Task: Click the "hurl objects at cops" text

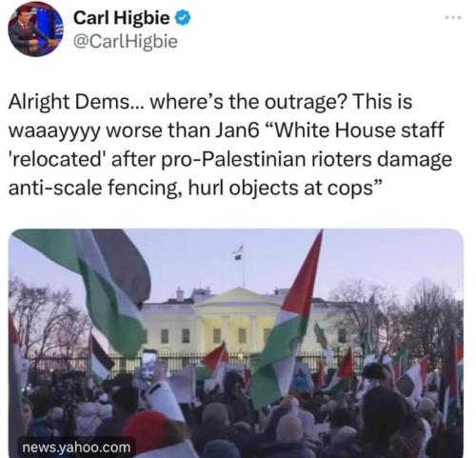Action: (x=284, y=189)
